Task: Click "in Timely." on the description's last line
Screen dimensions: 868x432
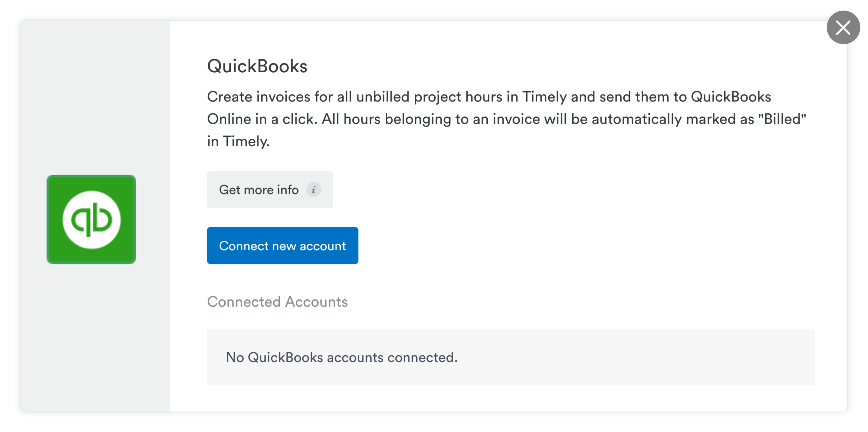Action: [x=238, y=141]
